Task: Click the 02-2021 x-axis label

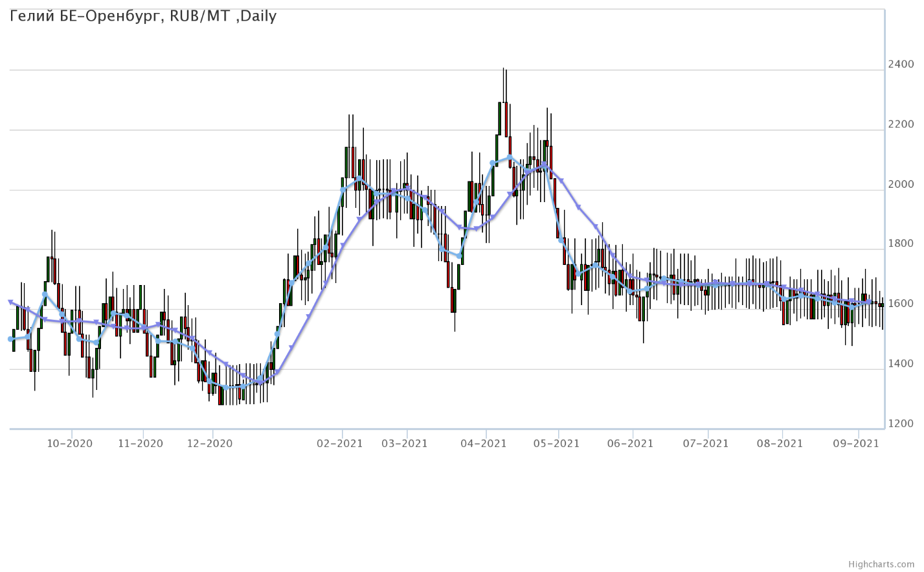Action: [x=340, y=444]
